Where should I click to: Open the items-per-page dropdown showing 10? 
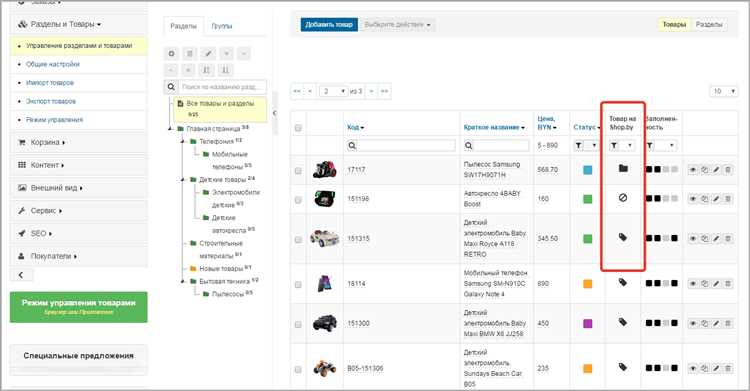click(x=724, y=91)
